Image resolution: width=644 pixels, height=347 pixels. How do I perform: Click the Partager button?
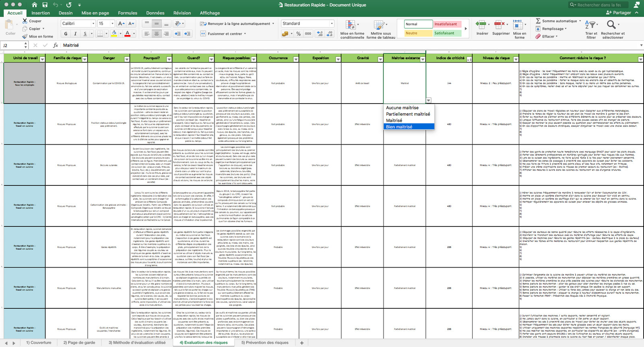click(x=619, y=13)
